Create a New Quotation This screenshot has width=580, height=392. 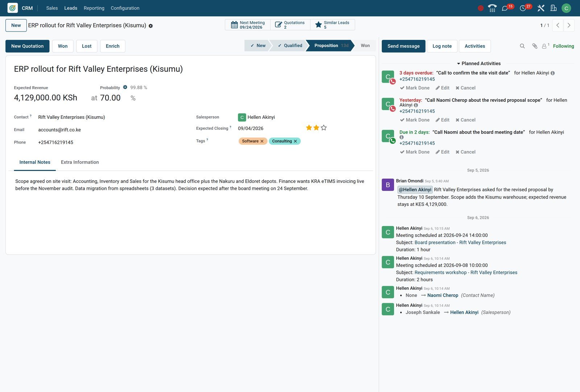(x=28, y=46)
